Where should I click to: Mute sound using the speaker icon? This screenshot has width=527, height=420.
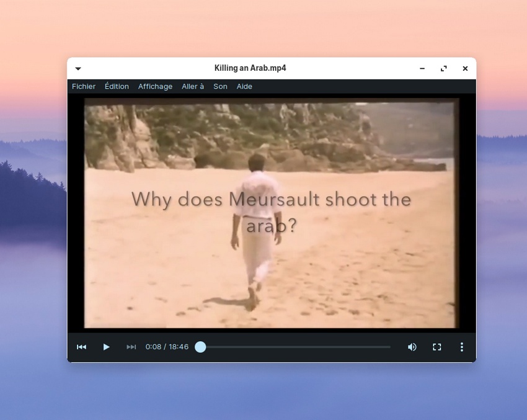click(412, 347)
